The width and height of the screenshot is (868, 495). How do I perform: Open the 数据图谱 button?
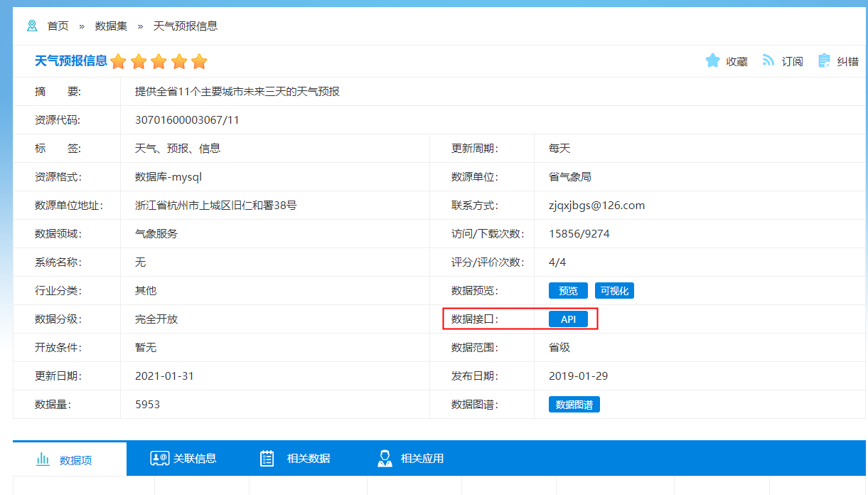[574, 405]
